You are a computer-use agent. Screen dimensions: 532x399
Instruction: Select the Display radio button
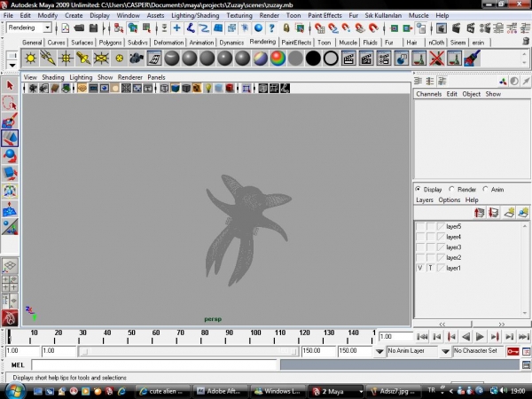pyautogui.click(x=418, y=189)
